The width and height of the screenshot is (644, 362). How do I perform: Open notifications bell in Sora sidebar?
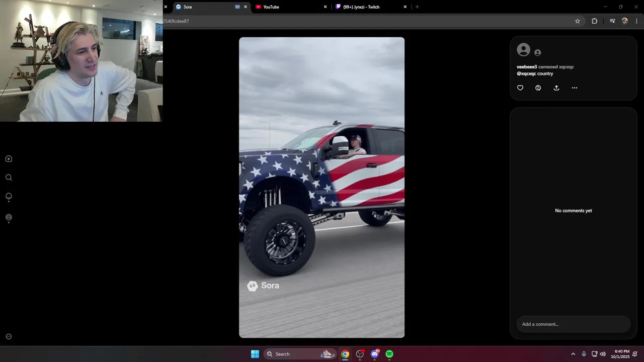coord(9,196)
